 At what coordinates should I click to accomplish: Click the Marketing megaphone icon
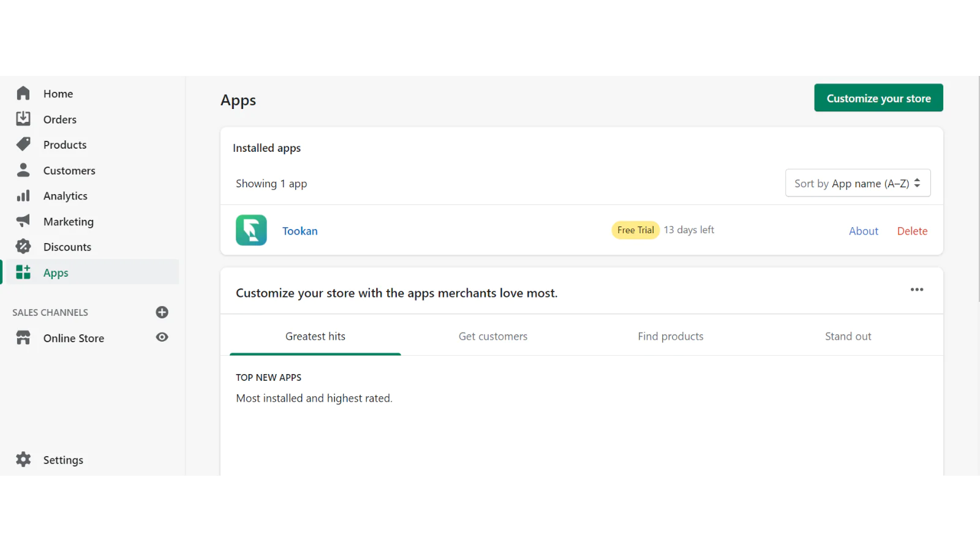23,221
